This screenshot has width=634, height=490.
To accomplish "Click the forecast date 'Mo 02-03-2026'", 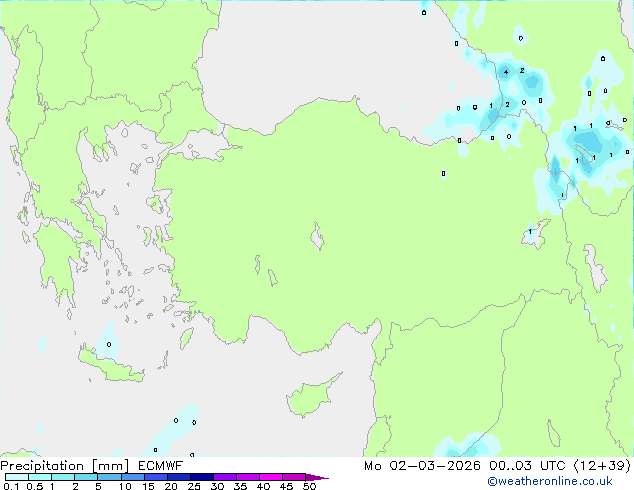I will click(x=422, y=466).
